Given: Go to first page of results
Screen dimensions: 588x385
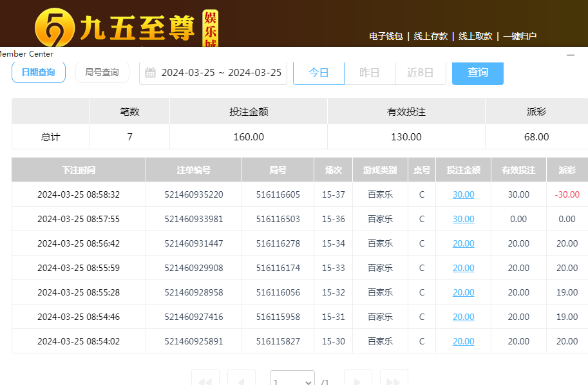Looking at the screenshot, I should click(x=205, y=379).
